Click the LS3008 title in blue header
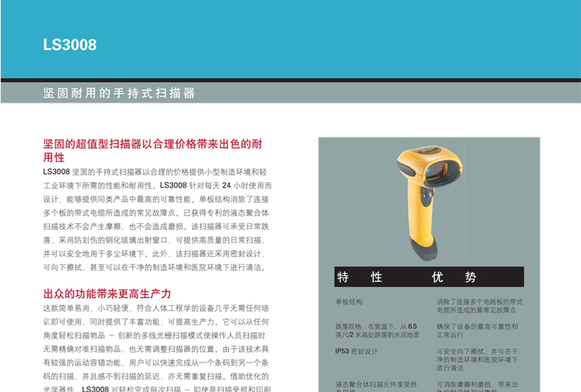Screen dimensions: 581x392 tap(70, 45)
